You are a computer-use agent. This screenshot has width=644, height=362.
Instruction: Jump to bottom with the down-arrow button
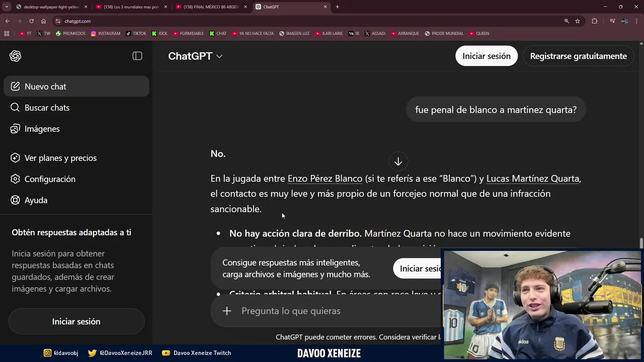398,161
